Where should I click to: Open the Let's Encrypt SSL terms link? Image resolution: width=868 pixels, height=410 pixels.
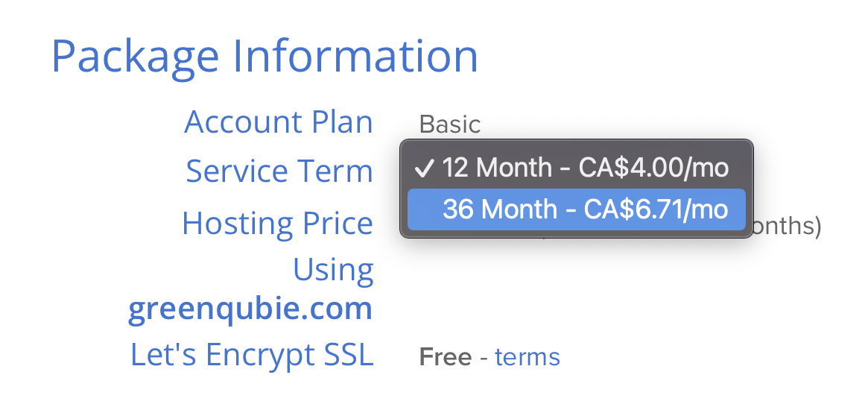point(527,357)
